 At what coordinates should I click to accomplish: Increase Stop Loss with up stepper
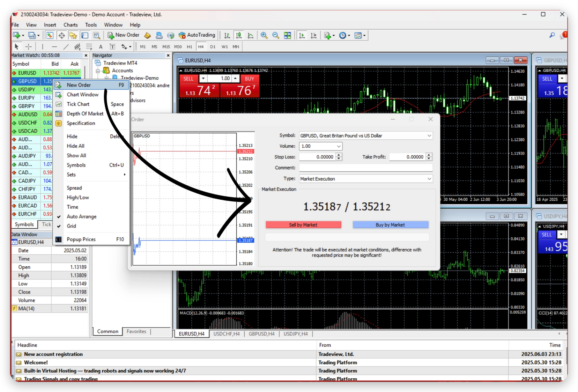coord(339,155)
